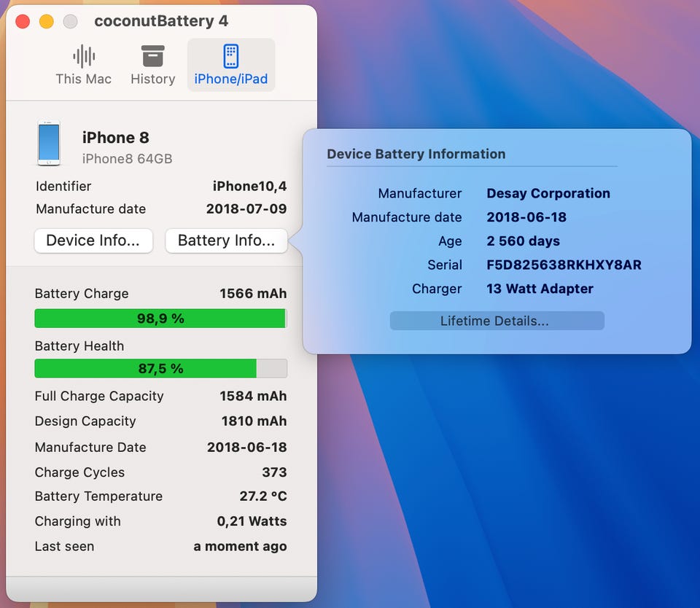700x608 pixels.
Task: Click the iPhone 8 device name
Action: (x=116, y=138)
